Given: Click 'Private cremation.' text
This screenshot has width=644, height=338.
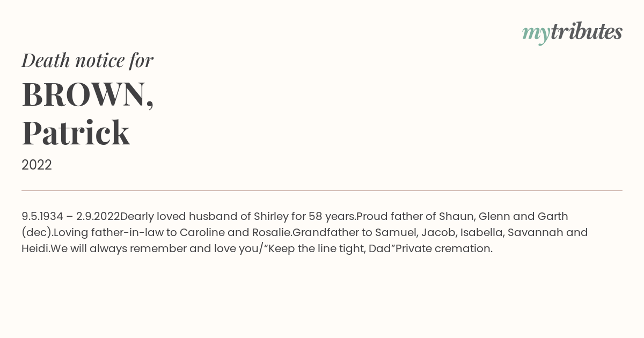Looking at the screenshot, I should tap(444, 249).
